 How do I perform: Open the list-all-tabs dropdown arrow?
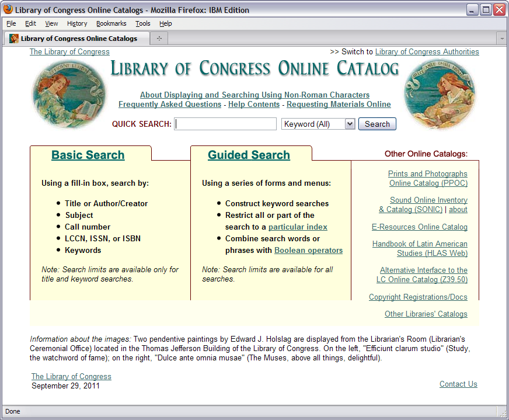[x=502, y=39]
